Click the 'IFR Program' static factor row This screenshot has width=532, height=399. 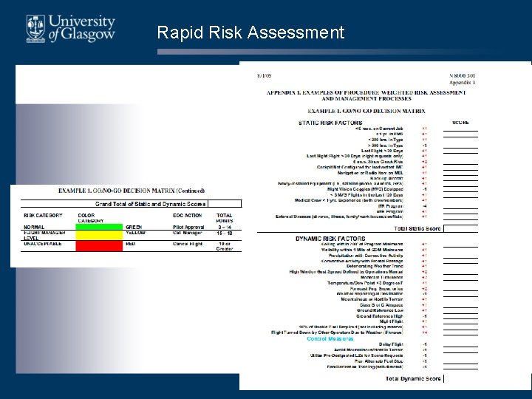[x=391, y=206]
